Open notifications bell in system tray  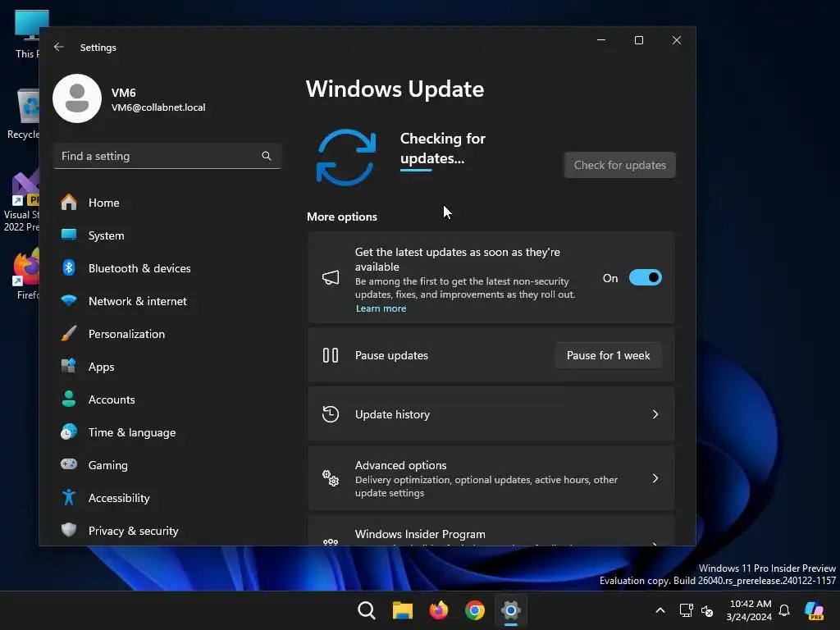(x=784, y=610)
